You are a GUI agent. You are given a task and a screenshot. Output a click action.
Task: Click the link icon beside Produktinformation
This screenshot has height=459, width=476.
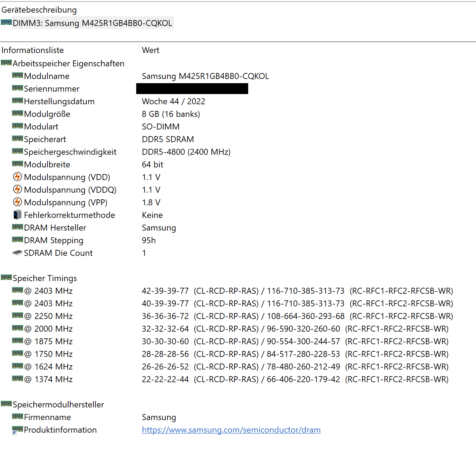tap(18, 430)
